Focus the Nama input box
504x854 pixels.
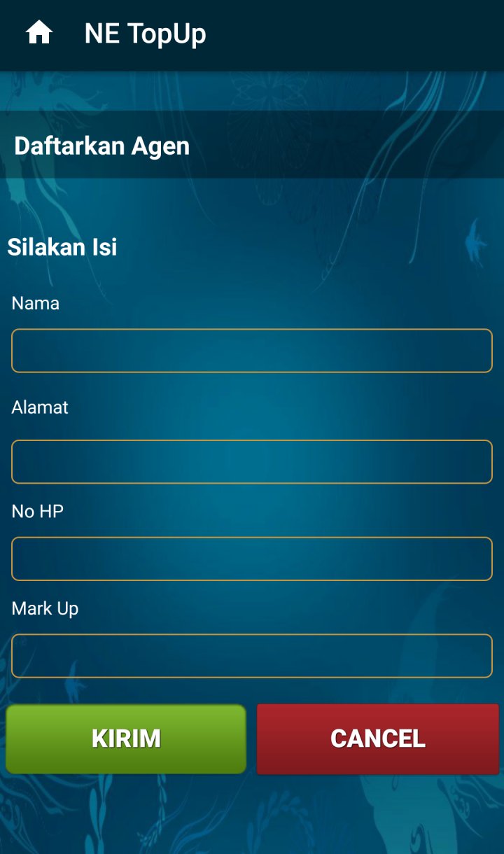point(252,351)
